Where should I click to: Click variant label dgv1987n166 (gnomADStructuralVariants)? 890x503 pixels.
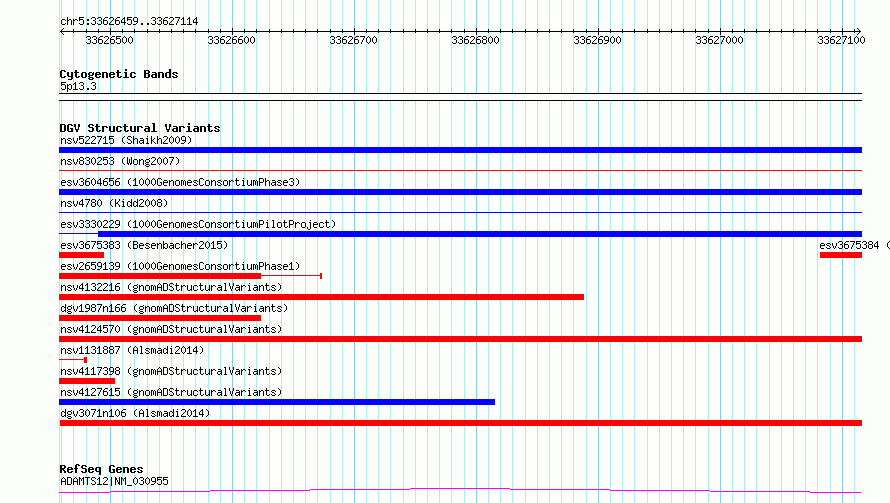tap(174, 308)
